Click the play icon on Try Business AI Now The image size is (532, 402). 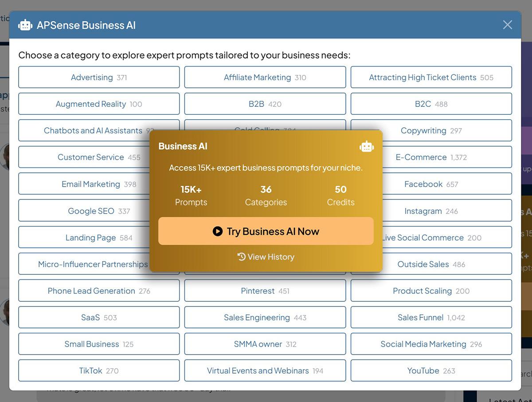(217, 231)
